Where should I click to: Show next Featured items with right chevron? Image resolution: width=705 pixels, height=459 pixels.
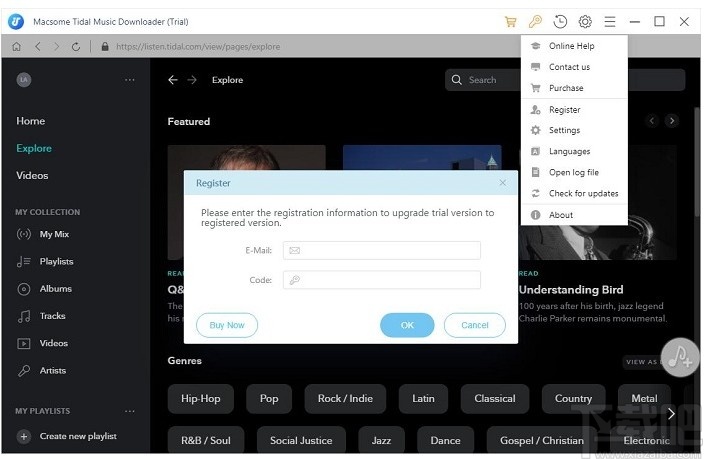click(x=672, y=120)
